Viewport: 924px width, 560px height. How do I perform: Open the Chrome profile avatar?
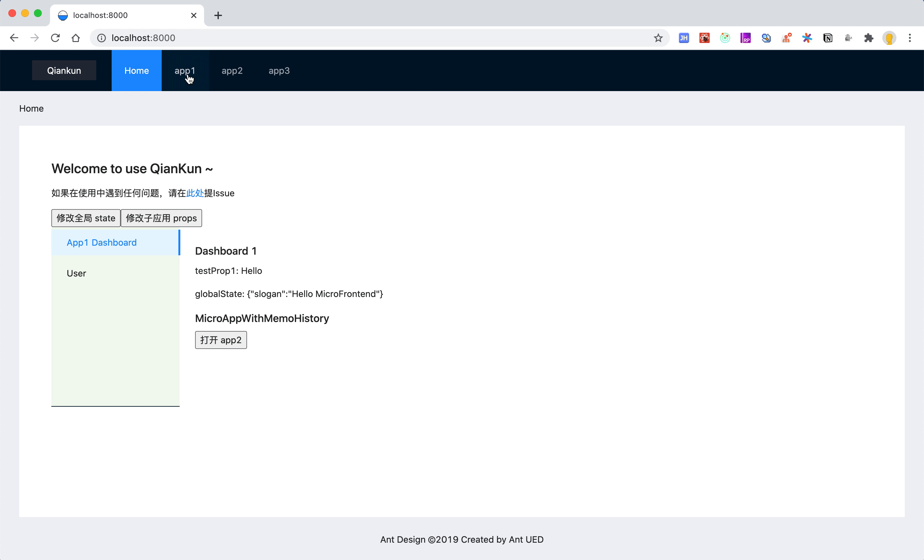(889, 38)
